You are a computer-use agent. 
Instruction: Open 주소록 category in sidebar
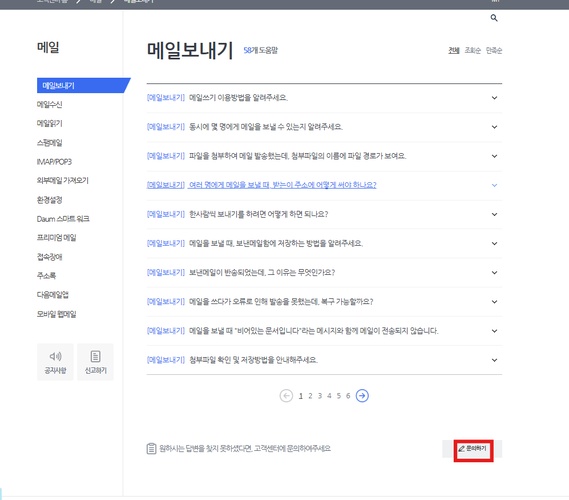(x=46, y=276)
